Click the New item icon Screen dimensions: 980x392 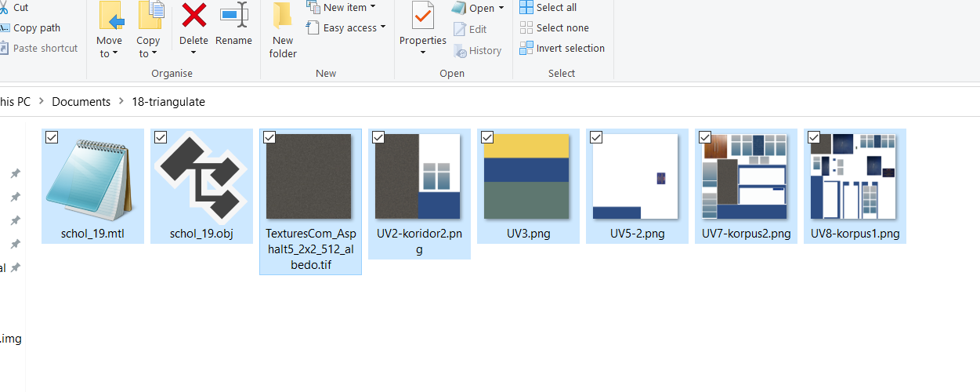(313, 7)
